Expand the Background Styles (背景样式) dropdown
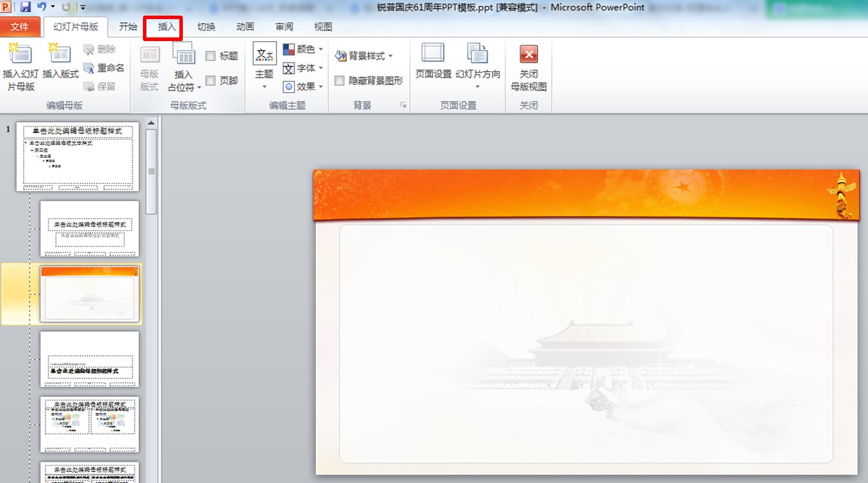 (x=365, y=56)
